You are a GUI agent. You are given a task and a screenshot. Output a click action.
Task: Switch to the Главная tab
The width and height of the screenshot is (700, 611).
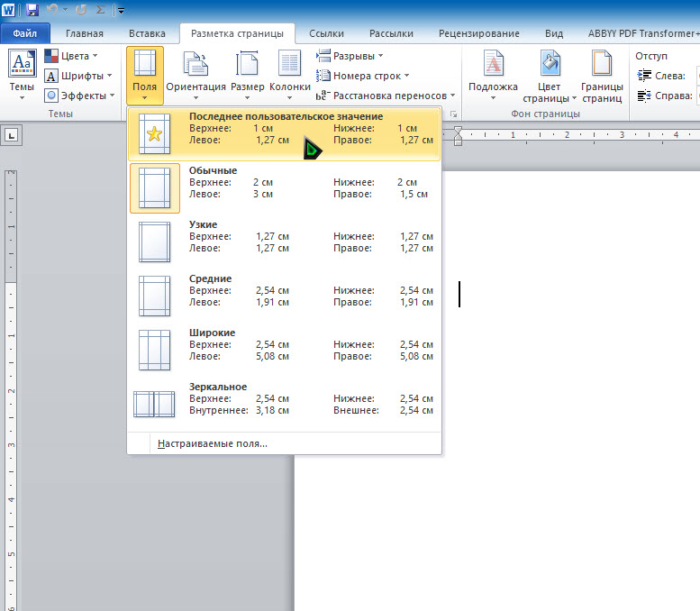(x=85, y=33)
